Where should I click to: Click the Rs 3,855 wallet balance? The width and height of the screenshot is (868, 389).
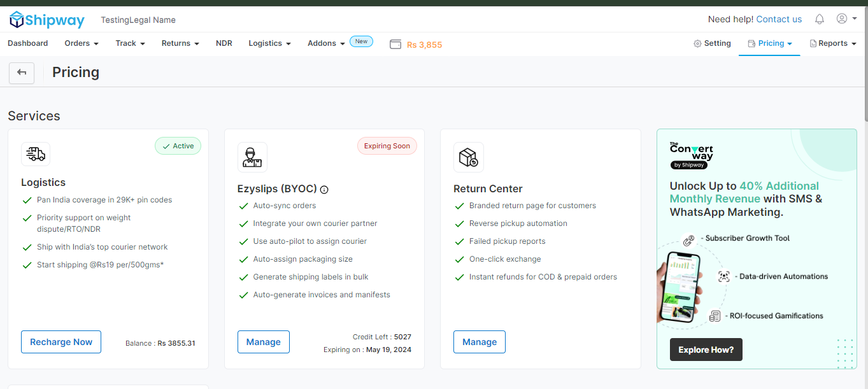(424, 45)
